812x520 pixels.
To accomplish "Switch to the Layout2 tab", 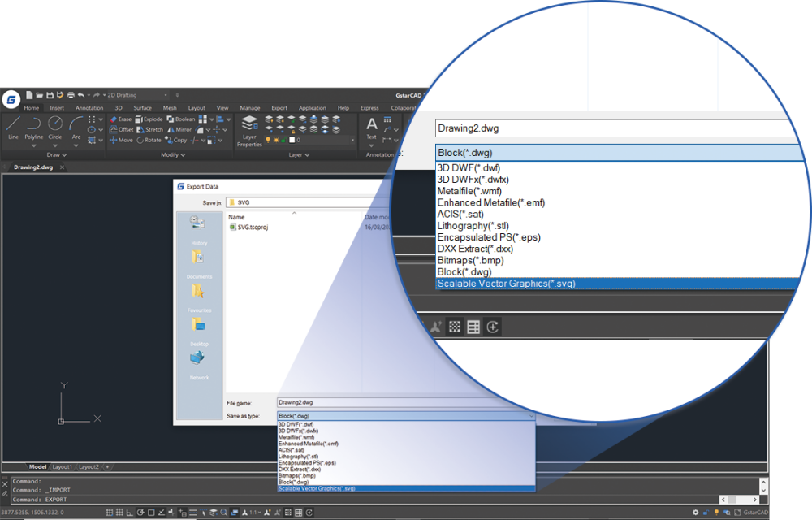I will (89, 466).
